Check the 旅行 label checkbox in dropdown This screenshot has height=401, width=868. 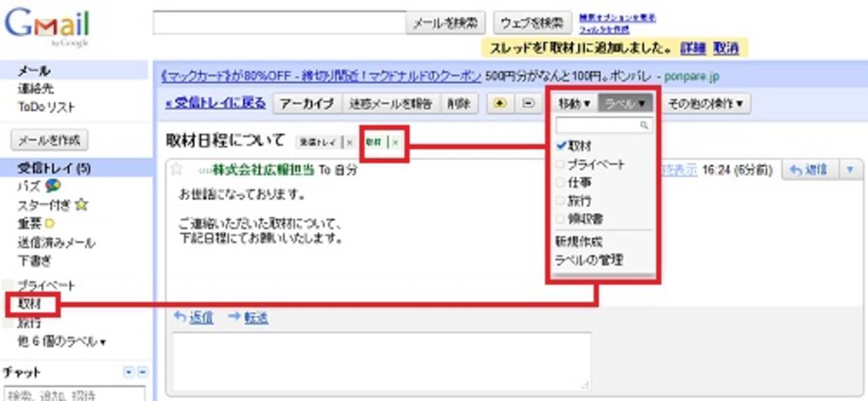tap(561, 200)
